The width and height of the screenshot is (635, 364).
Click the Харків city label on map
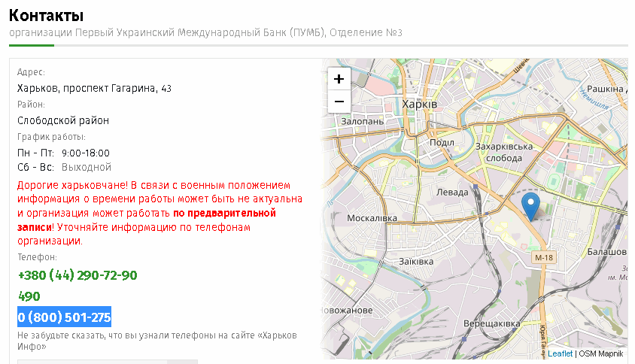point(420,104)
